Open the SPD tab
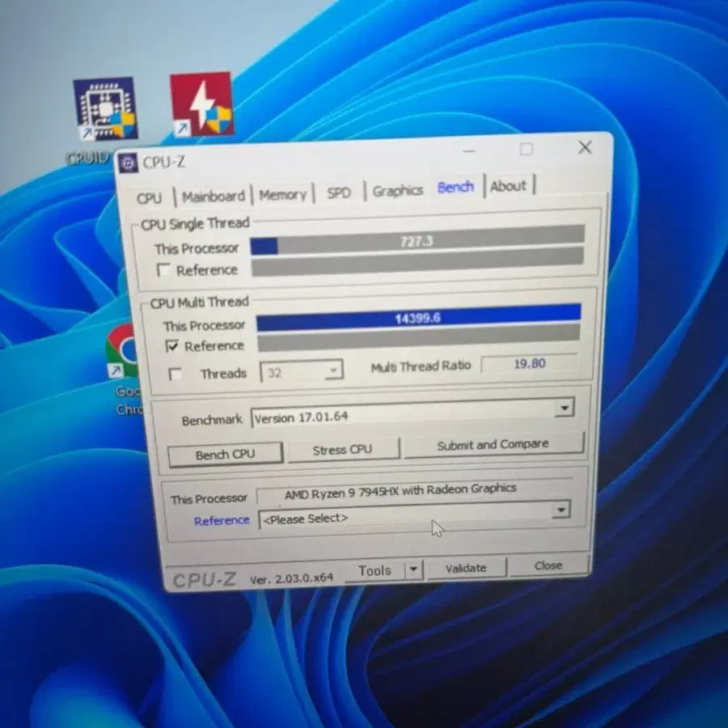Screen dimensions: 728x728 338,193
